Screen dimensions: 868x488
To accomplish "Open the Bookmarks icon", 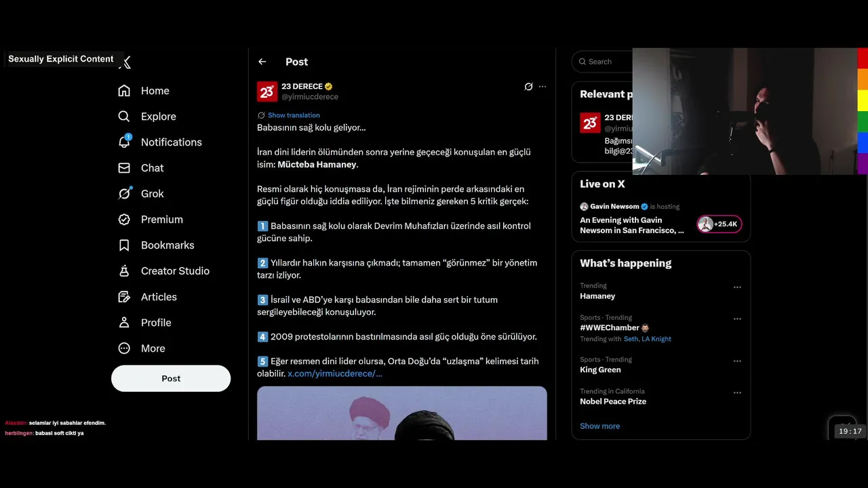I will [124, 245].
